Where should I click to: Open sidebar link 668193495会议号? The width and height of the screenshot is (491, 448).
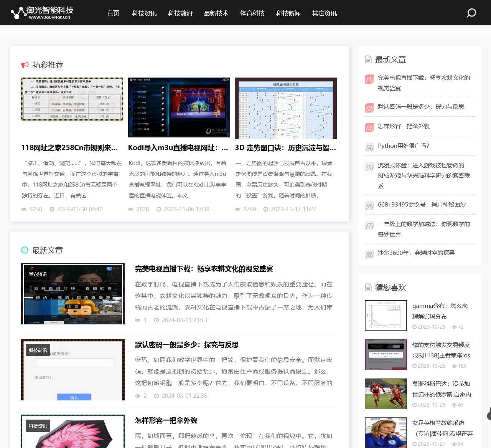click(x=422, y=205)
